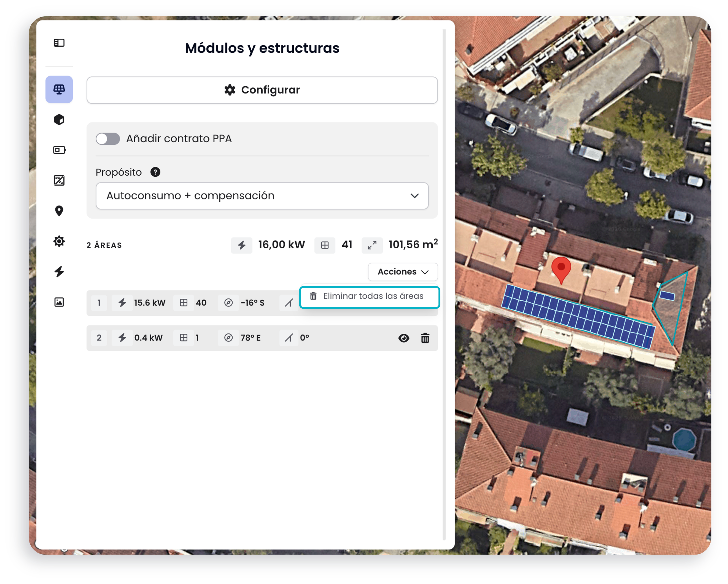Open the chart analysis sidebar icon
The image size is (728, 584).
(59, 180)
